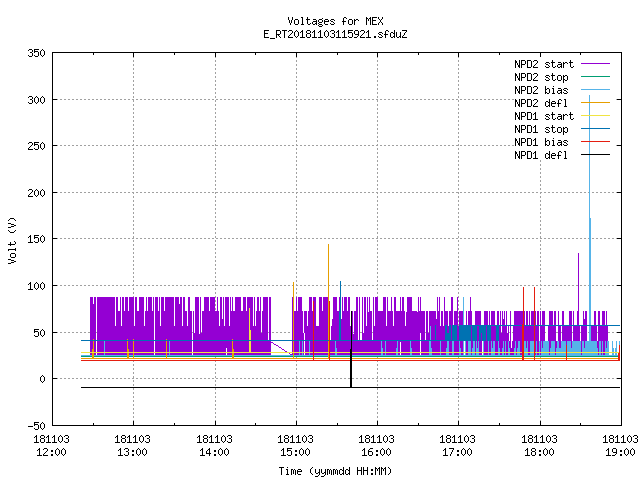Click the y-axis tick value 200
640x480 pixels.
(36, 193)
